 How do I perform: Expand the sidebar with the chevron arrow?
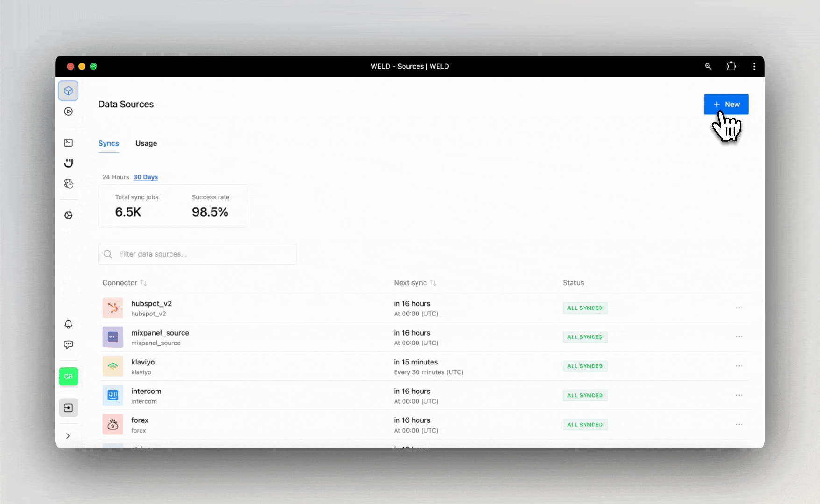click(68, 435)
